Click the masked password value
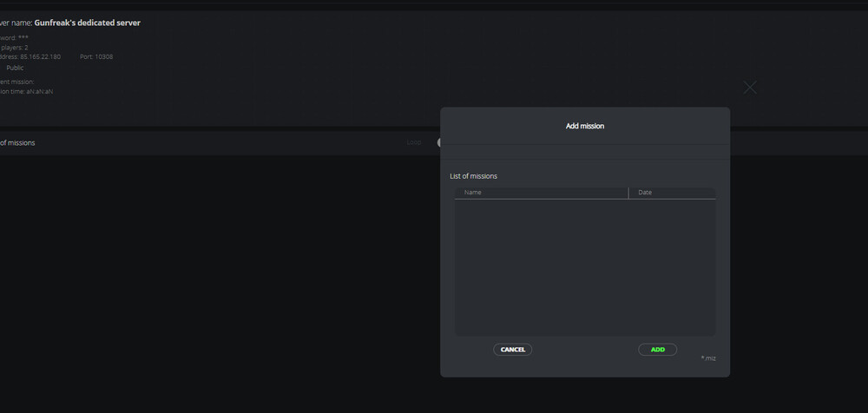The height and width of the screenshot is (413, 868). [x=23, y=37]
